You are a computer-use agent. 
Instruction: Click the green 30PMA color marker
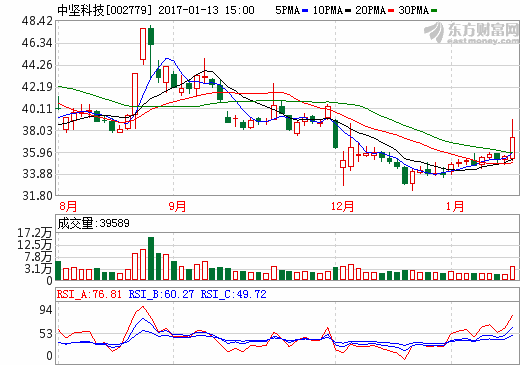(x=434, y=11)
